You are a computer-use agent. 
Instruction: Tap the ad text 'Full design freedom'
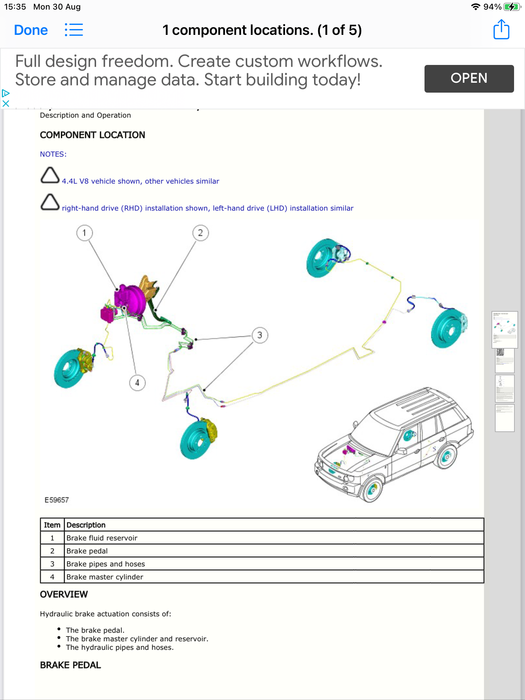click(94, 61)
